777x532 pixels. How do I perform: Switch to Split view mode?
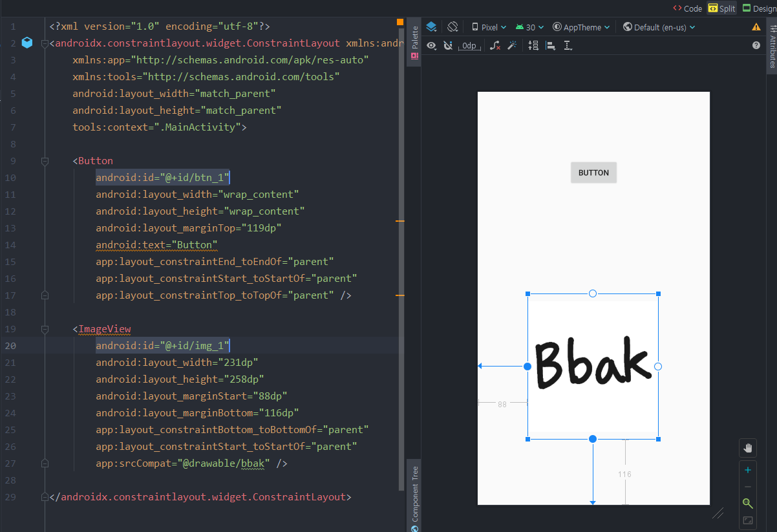[721, 8]
